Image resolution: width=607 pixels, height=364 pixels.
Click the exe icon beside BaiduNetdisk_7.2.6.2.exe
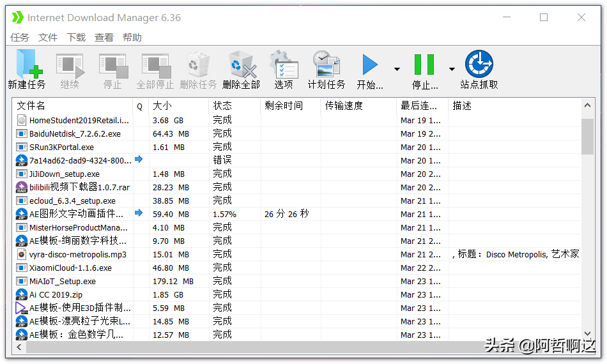tap(22, 134)
